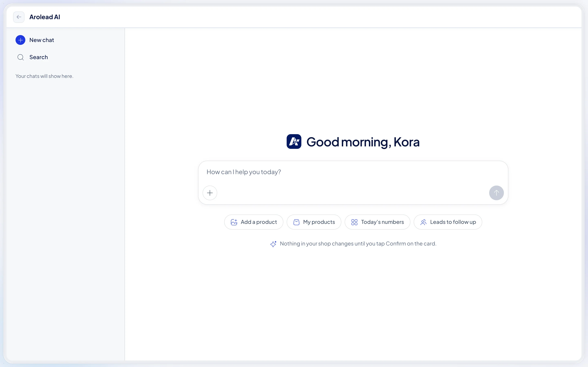Click the Your chats will show here text
The width and height of the screenshot is (588, 367).
[x=45, y=76]
